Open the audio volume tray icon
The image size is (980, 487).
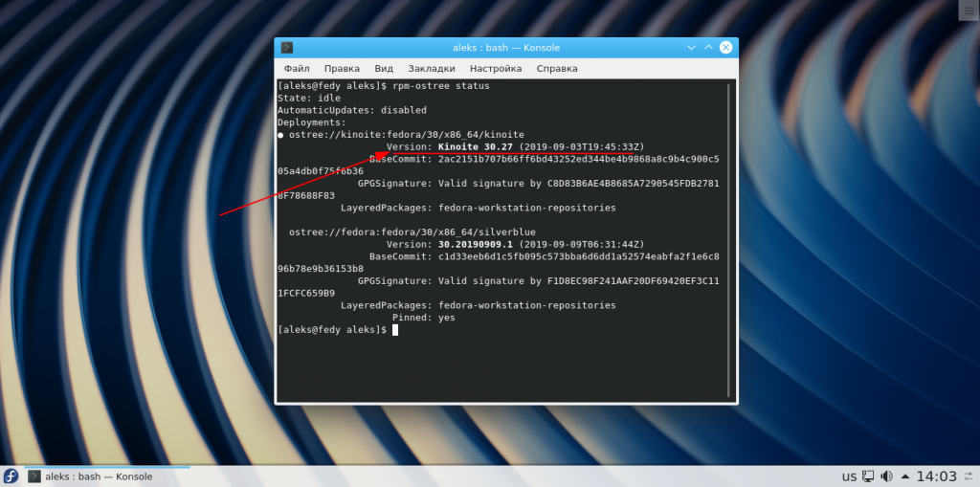coord(887,476)
